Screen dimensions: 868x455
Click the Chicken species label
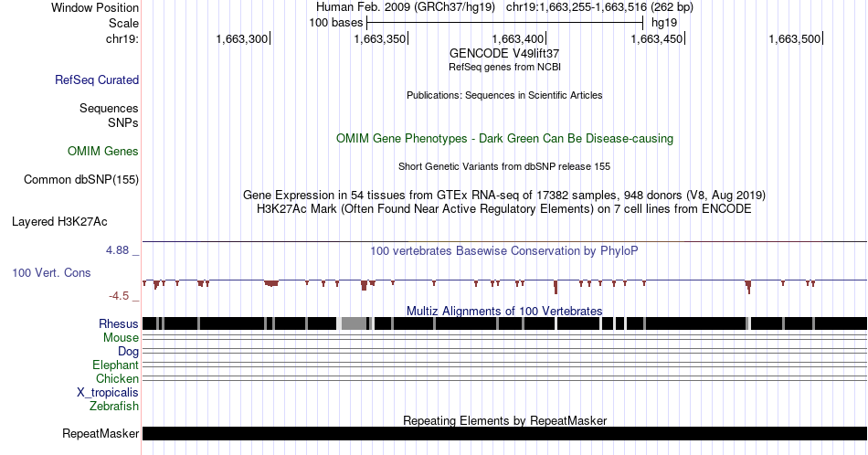117,378
